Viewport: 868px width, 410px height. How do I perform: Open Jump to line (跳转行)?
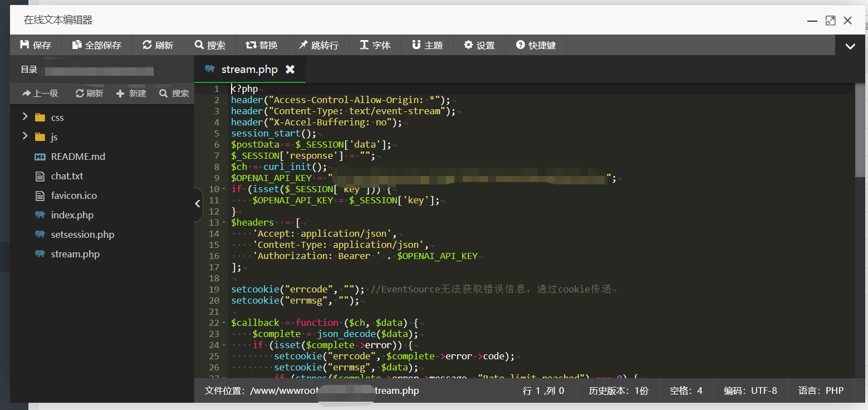coord(318,45)
